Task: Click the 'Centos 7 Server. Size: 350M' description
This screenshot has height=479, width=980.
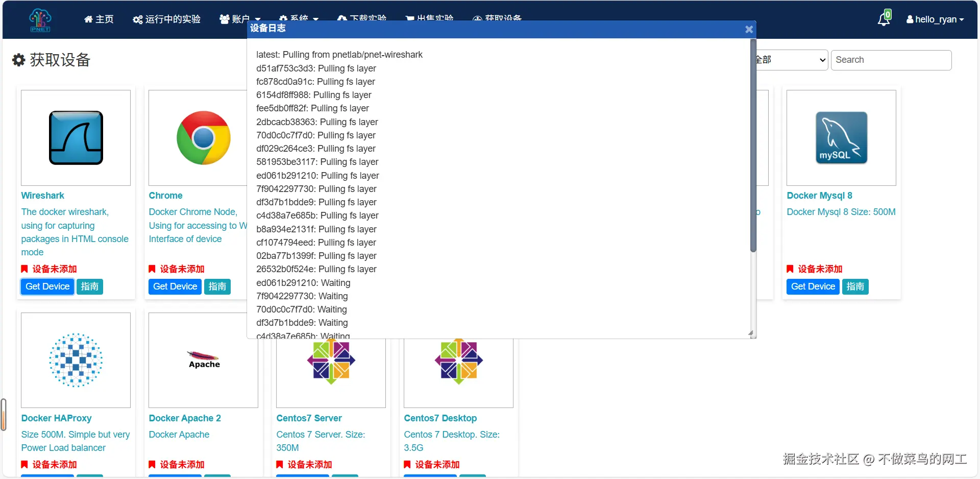Action: 321,441
